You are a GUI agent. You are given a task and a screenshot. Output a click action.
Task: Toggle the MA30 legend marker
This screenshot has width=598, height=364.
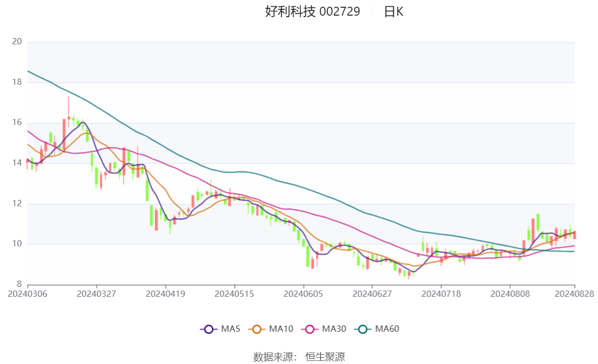(310, 329)
